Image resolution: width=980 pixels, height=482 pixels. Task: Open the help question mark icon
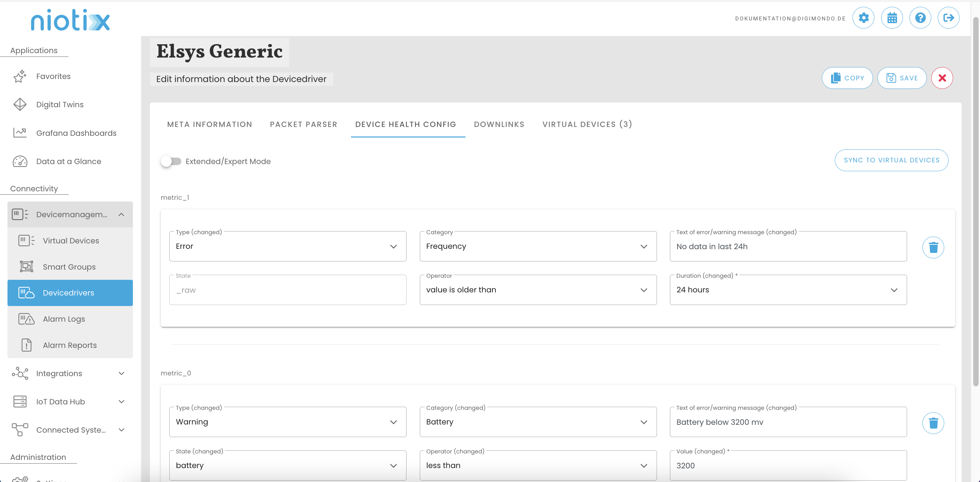[x=920, y=18]
